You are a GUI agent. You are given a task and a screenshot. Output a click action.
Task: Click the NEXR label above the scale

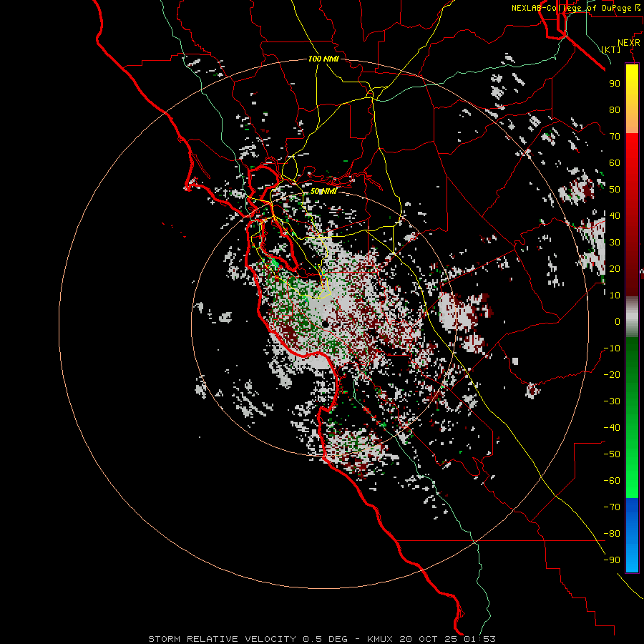click(x=628, y=43)
